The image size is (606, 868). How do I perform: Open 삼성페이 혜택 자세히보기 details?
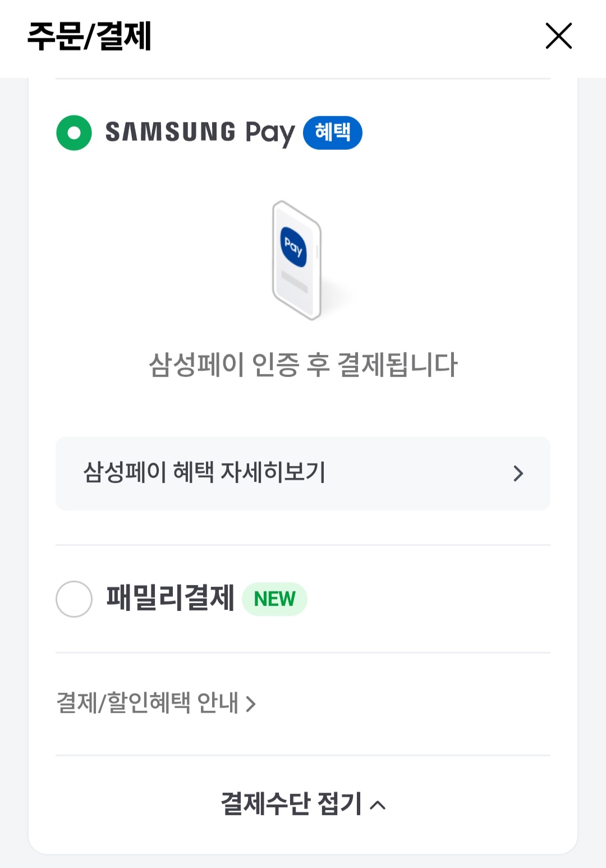tap(205, 472)
